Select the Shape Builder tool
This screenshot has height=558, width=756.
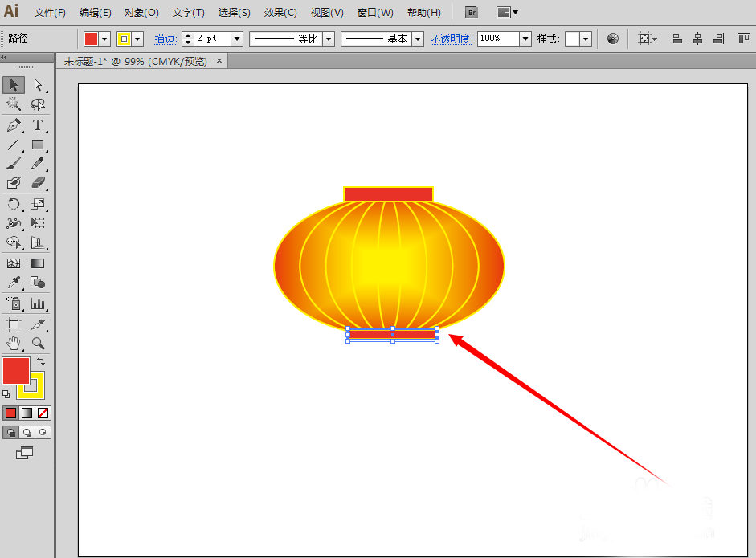[x=14, y=242]
